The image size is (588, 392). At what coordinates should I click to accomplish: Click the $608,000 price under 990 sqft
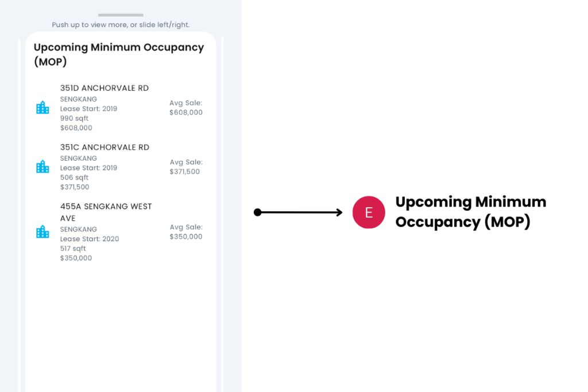[76, 128]
